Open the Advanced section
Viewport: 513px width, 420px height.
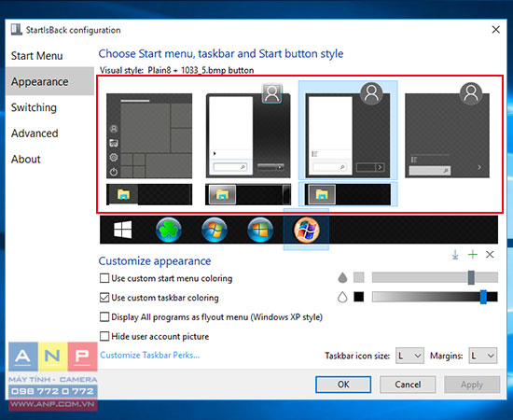point(35,133)
